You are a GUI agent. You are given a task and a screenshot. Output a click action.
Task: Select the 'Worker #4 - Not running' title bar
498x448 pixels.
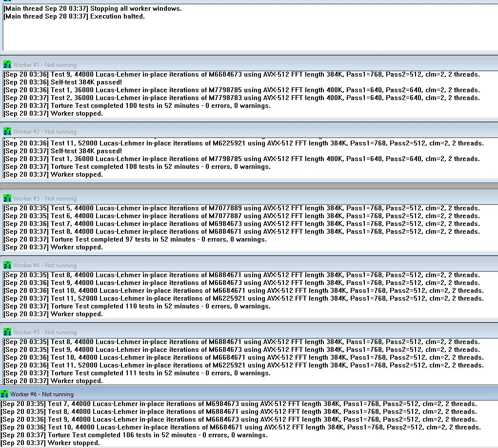(249, 265)
